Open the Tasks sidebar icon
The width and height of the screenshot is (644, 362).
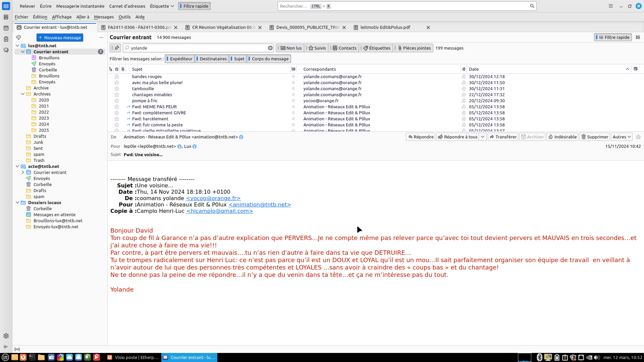tap(6, 39)
